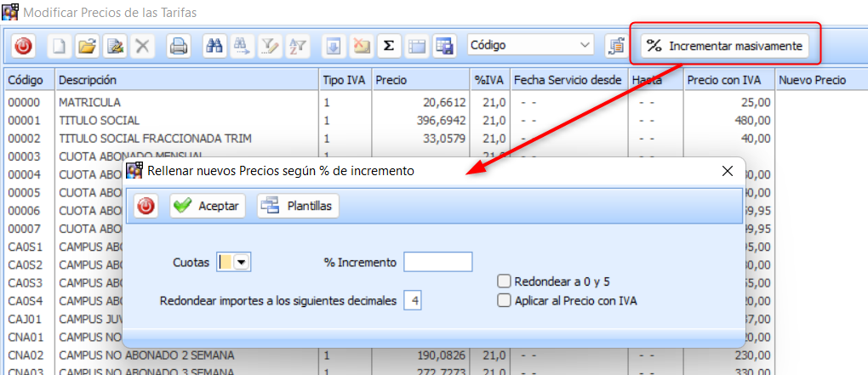Close the Rellenar nuevos Precios dialog

(x=727, y=171)
